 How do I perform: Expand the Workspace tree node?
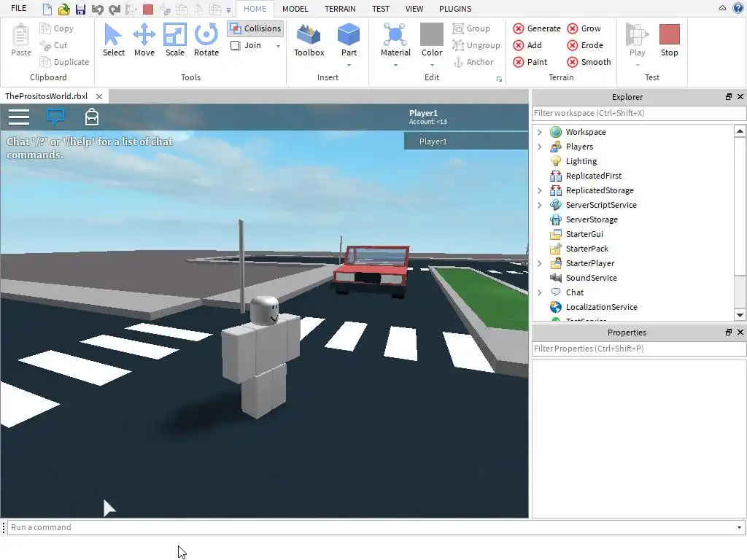tap(539, 132)
